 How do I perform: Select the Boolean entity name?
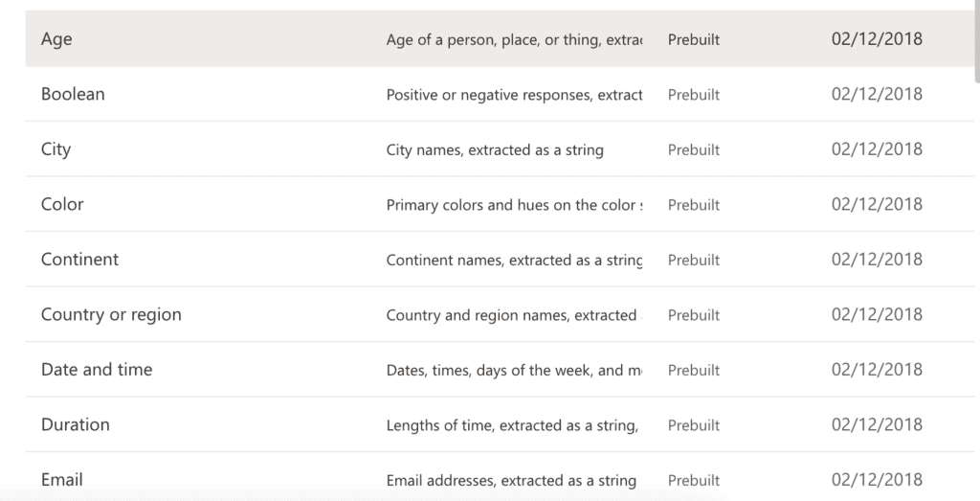click(x=73, y=94)
